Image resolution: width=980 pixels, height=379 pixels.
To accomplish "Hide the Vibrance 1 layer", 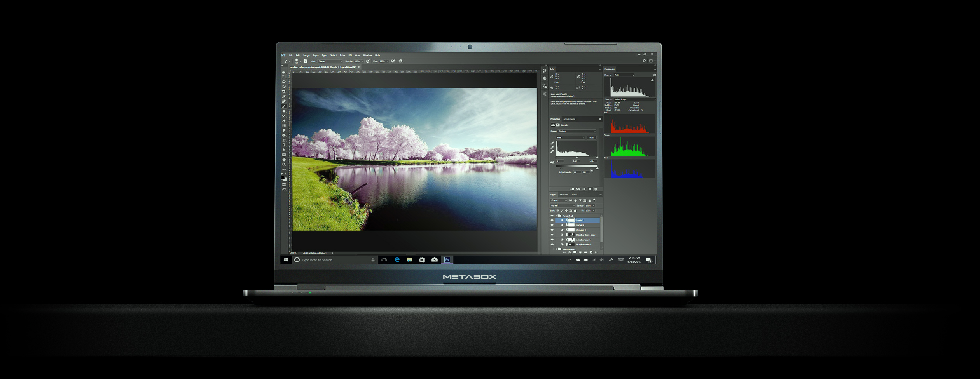I will pos(552,230).
